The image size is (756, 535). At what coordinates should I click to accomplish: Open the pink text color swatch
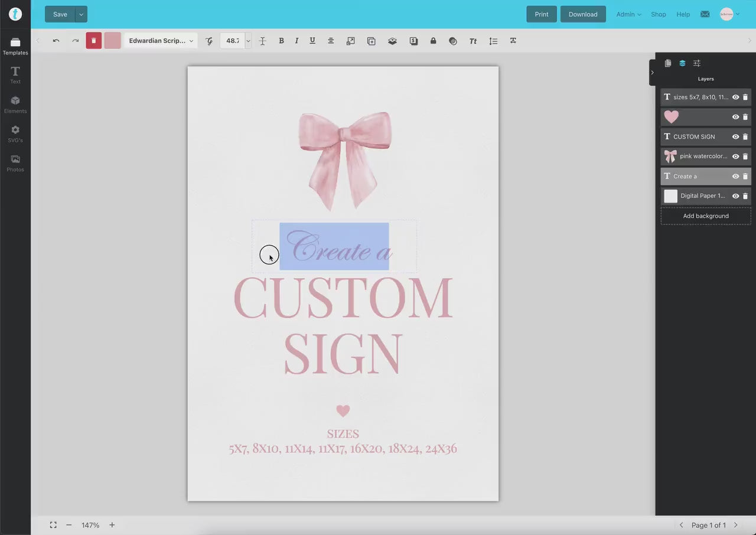coord(112,41)
